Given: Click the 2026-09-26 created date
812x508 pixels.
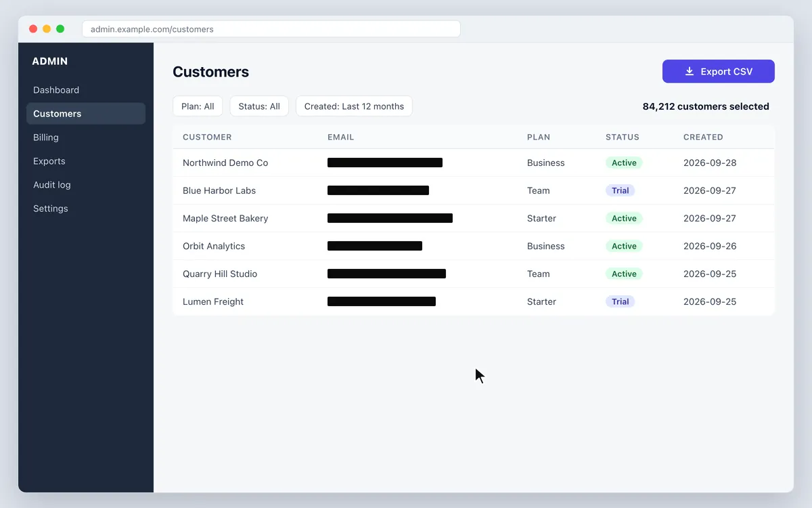Looking at the screenshot, I should 710,246.
